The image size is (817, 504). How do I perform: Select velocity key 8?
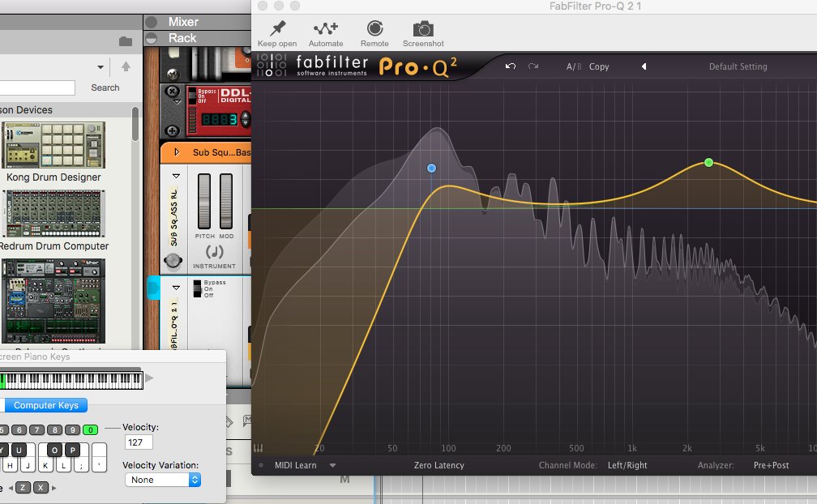(x=55, y=430)
